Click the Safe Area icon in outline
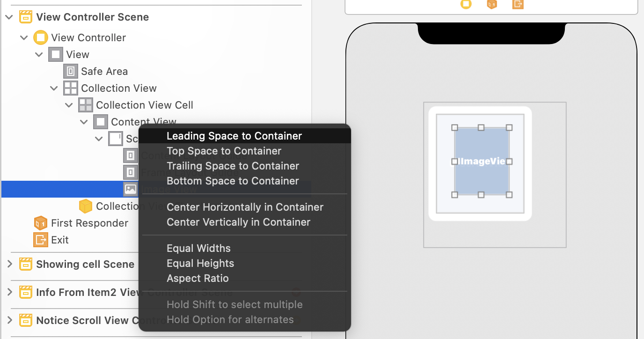 [x=71, y=71]
